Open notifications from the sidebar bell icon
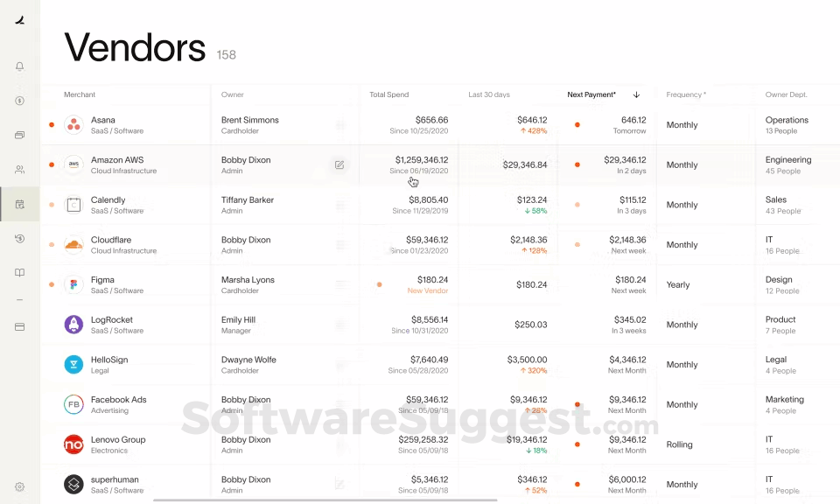840x504 pixels. (x=19, y=66)
